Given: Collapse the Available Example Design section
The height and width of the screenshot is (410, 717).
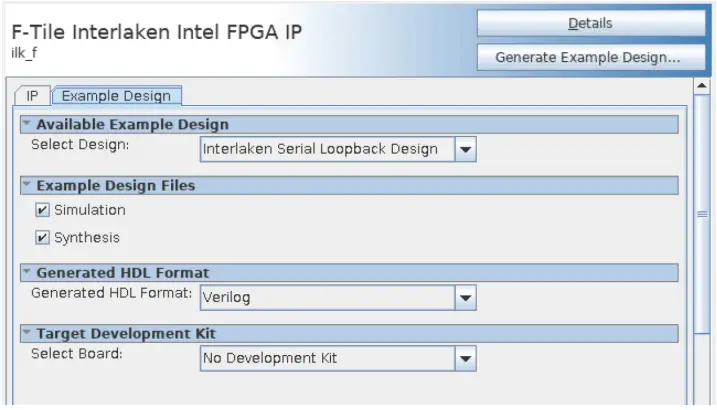Looking at the screenshot, I should click(27, 123).
